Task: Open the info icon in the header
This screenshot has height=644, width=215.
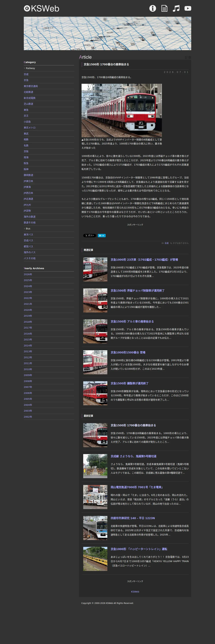Action: tap(153, 9)
